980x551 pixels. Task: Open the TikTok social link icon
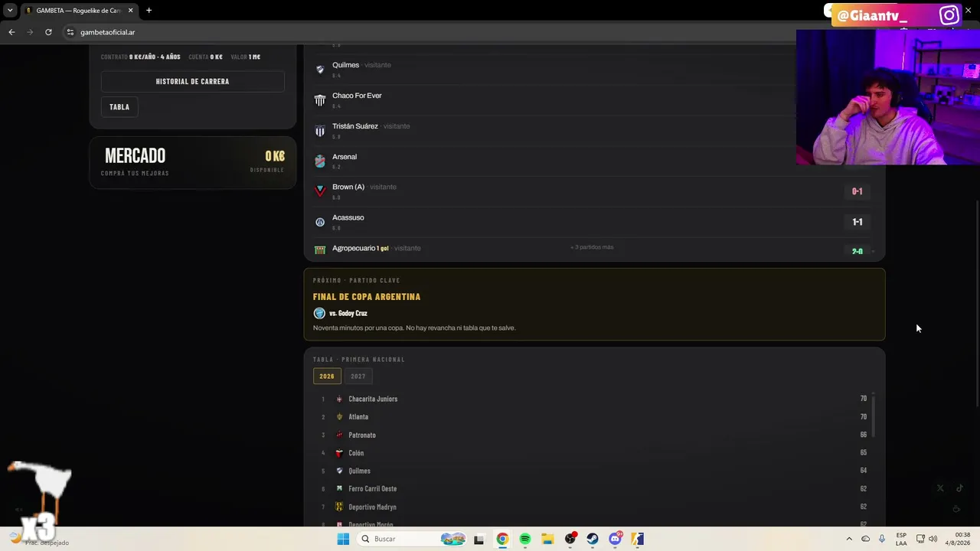[x=959, y=488]
